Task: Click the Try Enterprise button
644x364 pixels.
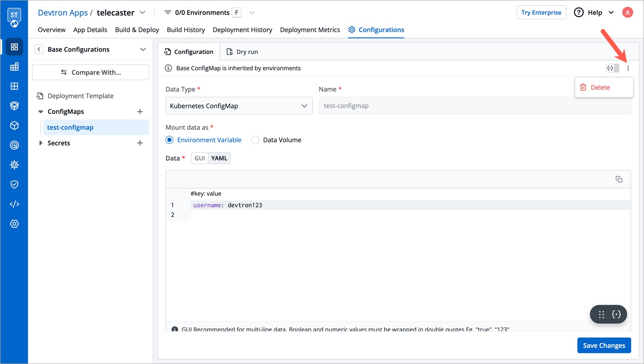Action: click(x=541, y=13)
